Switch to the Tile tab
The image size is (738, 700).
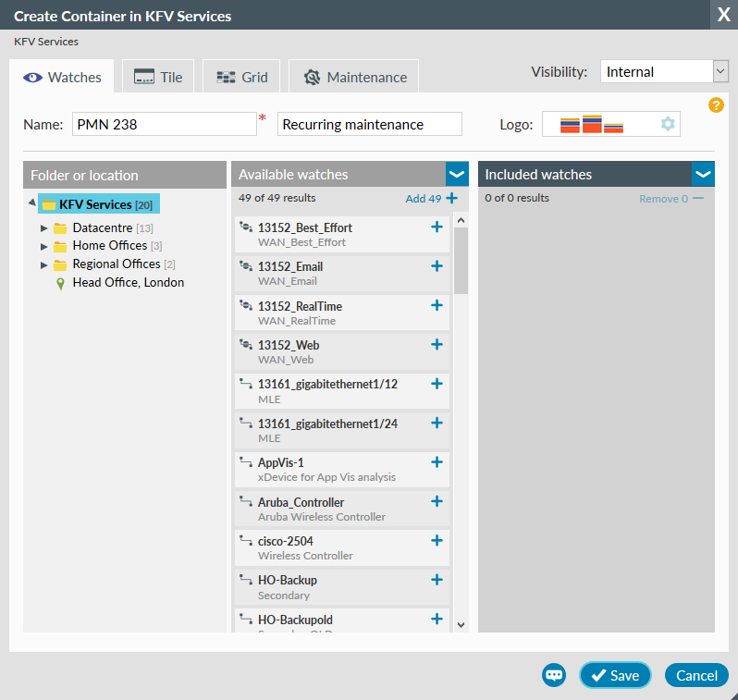click(158, 78)
